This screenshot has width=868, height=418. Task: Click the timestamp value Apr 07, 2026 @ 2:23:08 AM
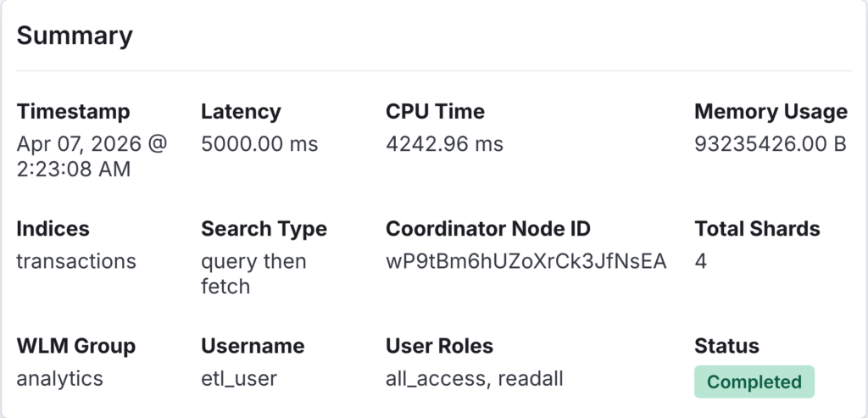92,156
